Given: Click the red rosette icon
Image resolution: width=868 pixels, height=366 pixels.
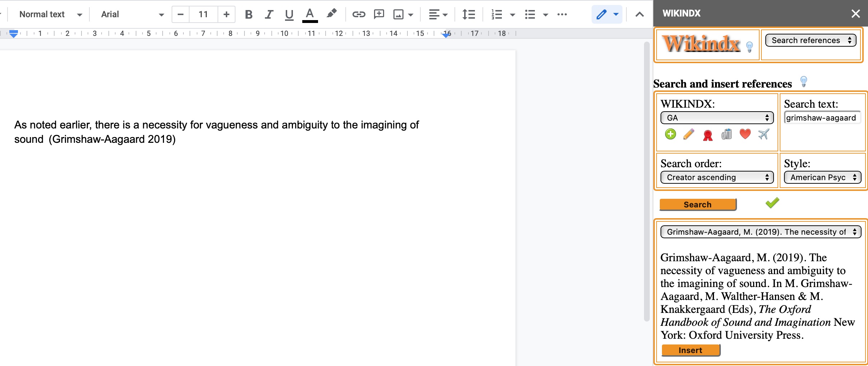Looking at the screenshot, I should pos(708,135).
